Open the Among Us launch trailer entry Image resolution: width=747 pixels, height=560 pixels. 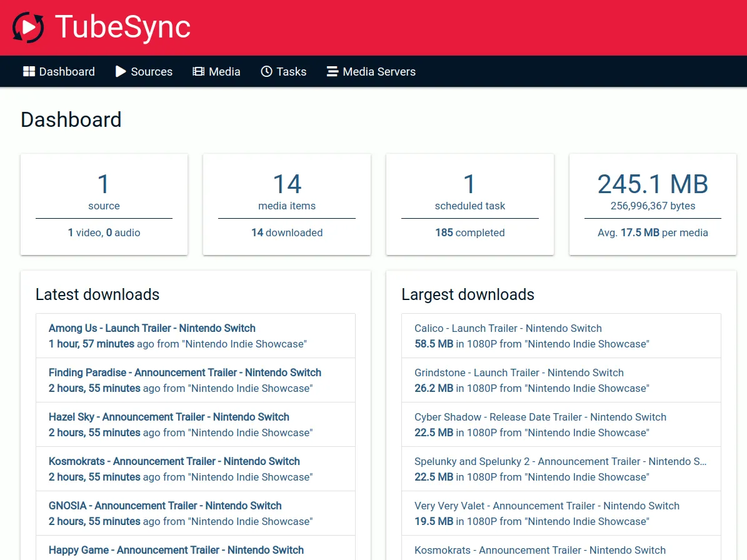coord(152,328)
